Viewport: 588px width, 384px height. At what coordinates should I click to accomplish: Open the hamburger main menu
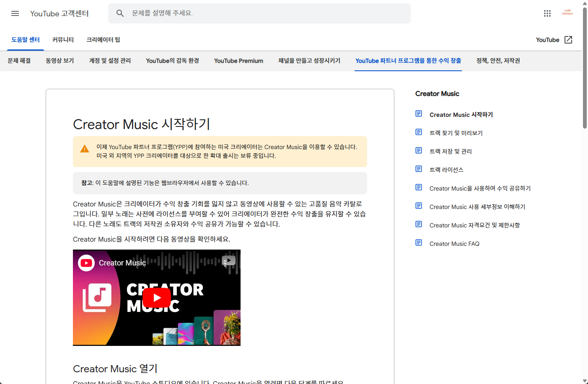15,13
